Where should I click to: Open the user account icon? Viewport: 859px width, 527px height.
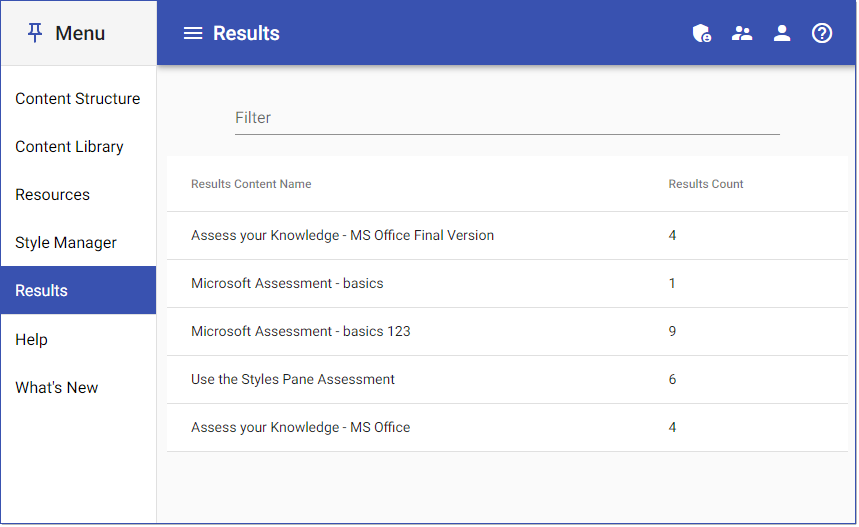[782, 33]
